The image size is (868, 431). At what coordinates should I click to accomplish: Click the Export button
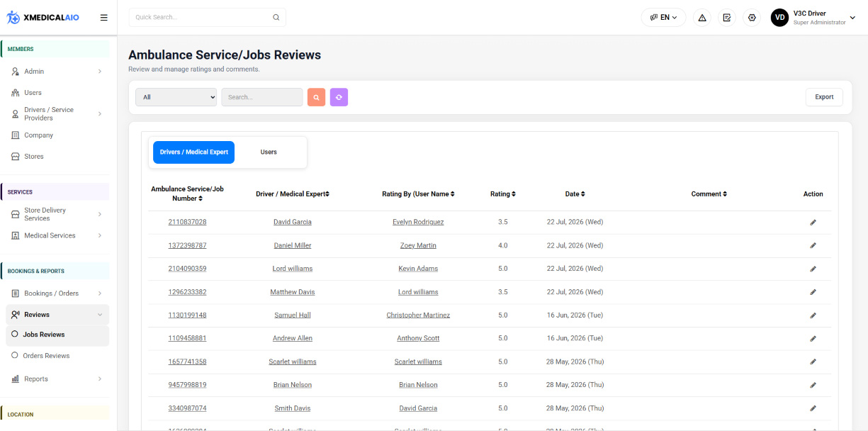[824, 97]
